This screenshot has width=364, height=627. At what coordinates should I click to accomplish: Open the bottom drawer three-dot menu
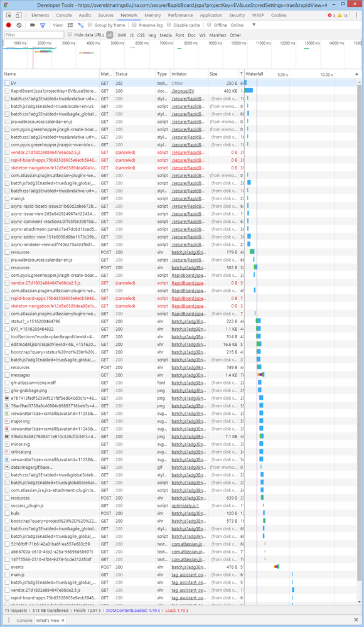8,620
